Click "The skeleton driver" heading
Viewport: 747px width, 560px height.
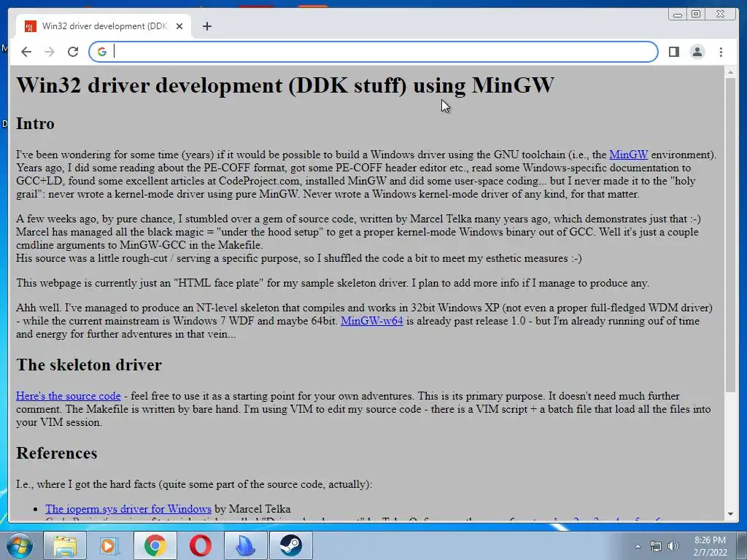pos(89,365)
